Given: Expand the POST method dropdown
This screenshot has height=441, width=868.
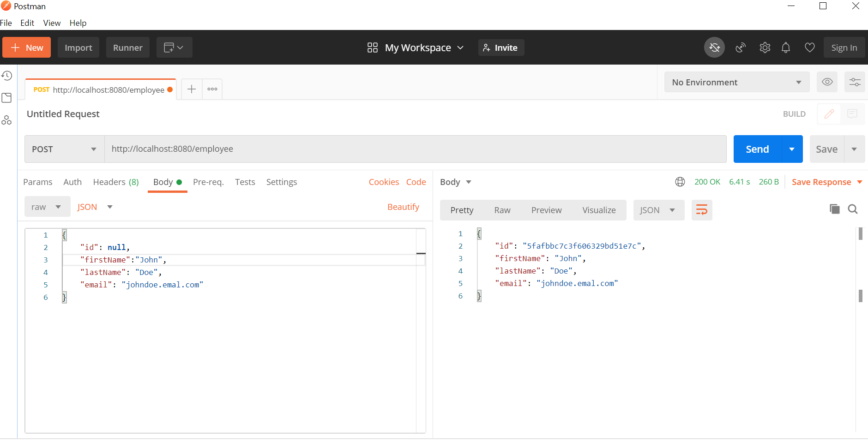Looking at the screenshot, I should click(x=64, y=149).
